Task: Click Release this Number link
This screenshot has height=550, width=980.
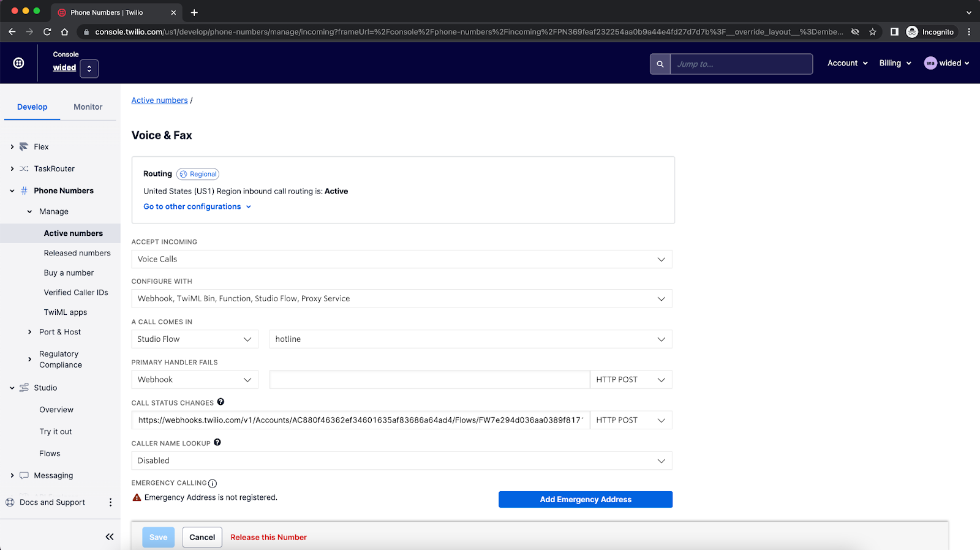Action: coord(268,537)
